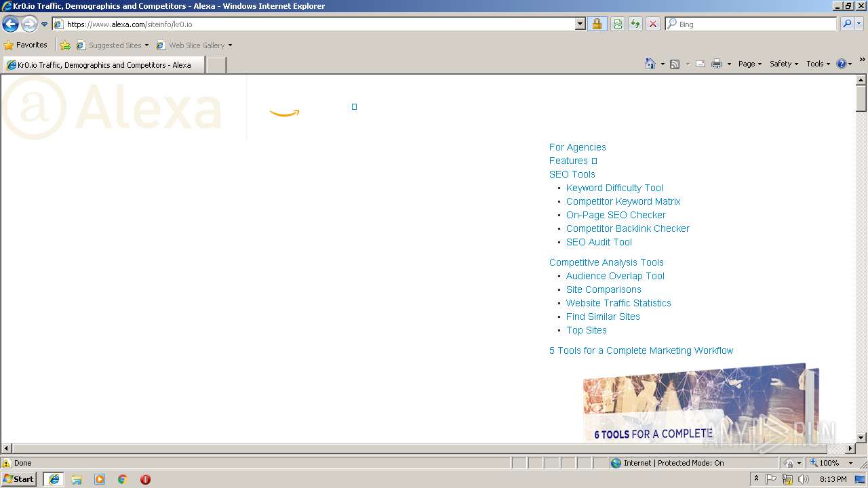This screenshot has height=488, width=868.
Task: Open the Top Sites link
Action: pos(586,330)
